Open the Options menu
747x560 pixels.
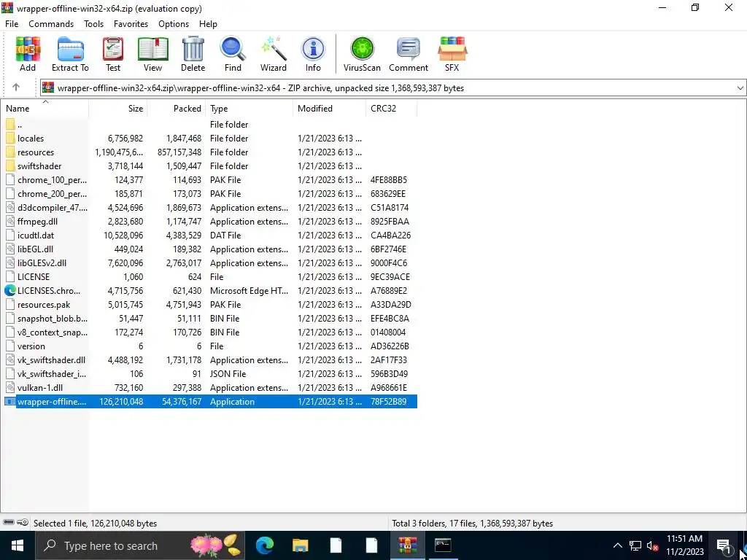tap(174, 24)
